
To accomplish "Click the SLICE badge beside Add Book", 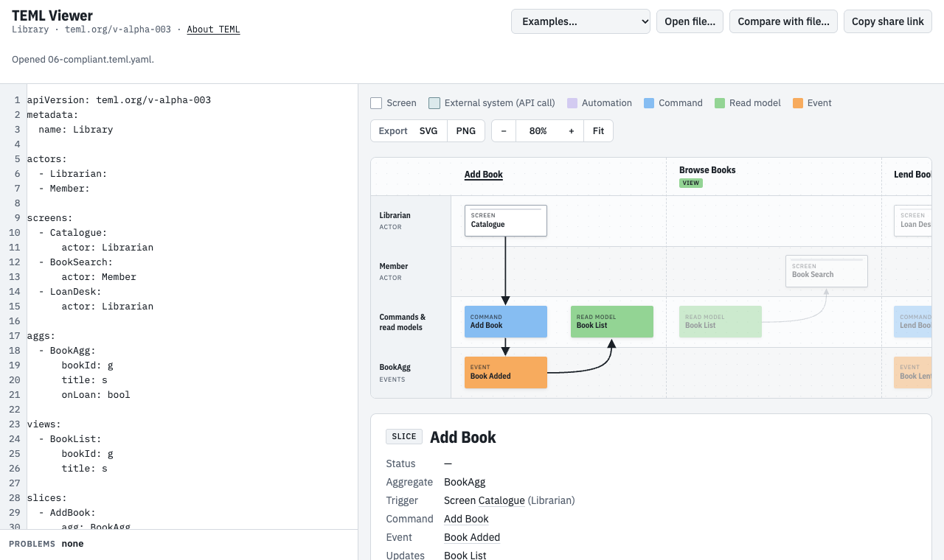I will click(x=404, y=436).
